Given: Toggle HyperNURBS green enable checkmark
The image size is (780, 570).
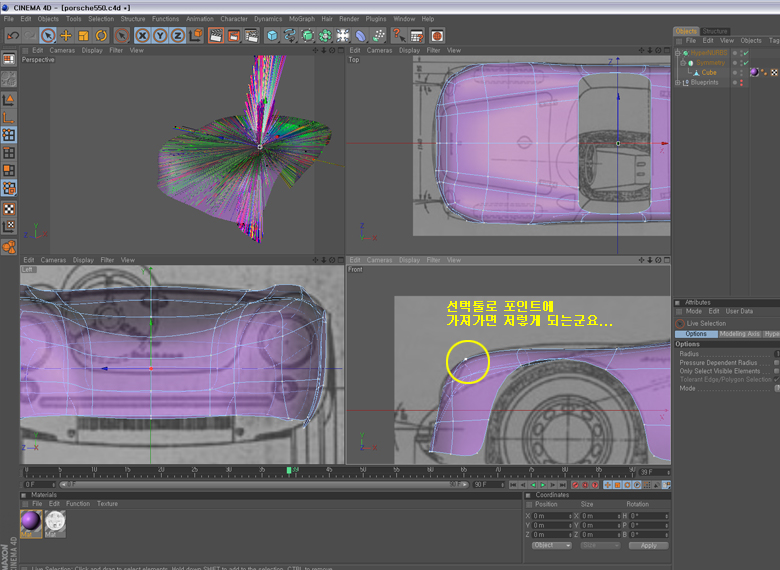Looking at the screenshot, I should 746,53.
